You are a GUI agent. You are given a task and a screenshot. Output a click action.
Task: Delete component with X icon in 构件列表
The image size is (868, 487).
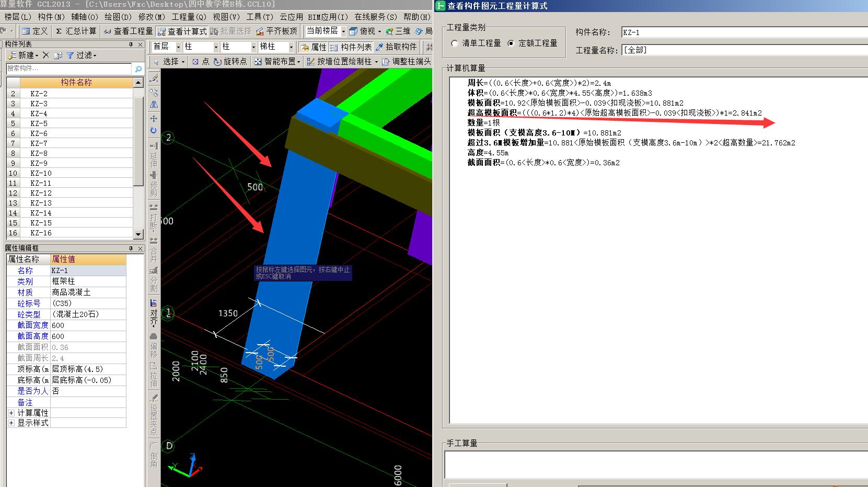click(45, 55)
